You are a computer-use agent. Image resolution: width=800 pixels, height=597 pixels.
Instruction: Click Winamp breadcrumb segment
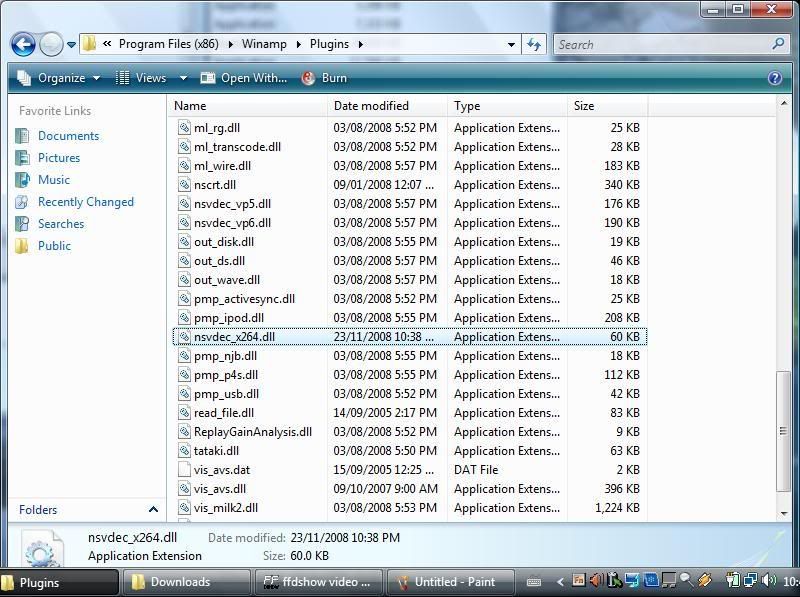264,44
